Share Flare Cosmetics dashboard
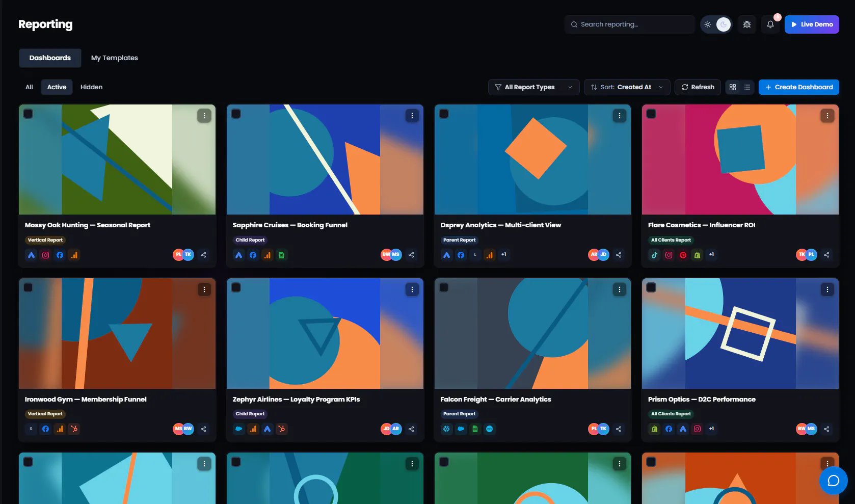This screenshot has width=855, height=504. 826,255
